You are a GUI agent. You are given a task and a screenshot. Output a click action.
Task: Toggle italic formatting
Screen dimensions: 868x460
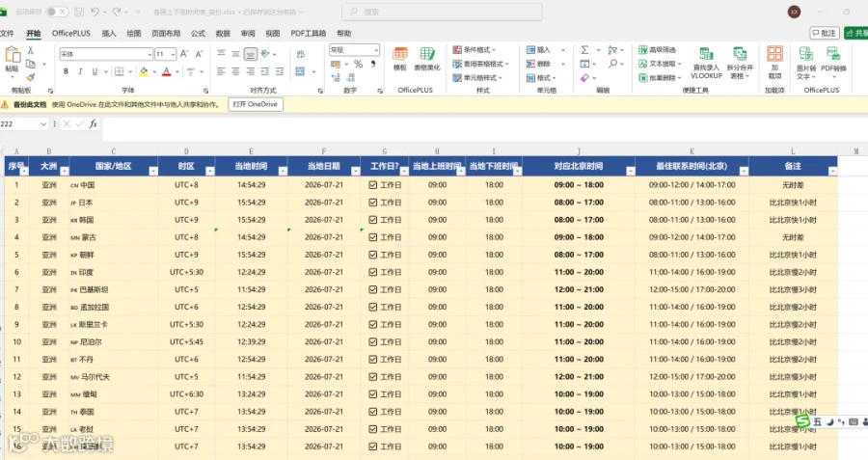click(x=80, y=71)
